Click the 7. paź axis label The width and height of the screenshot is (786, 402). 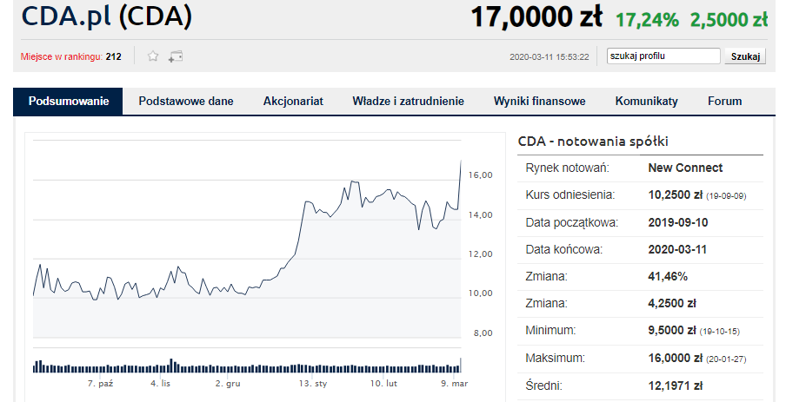tap(100, 384)
